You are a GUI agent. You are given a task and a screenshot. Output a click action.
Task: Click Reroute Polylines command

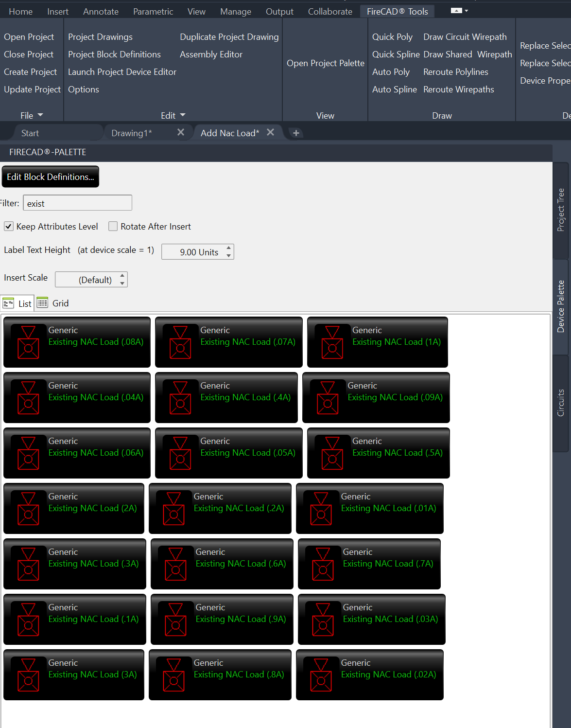(x=456, y=72)
